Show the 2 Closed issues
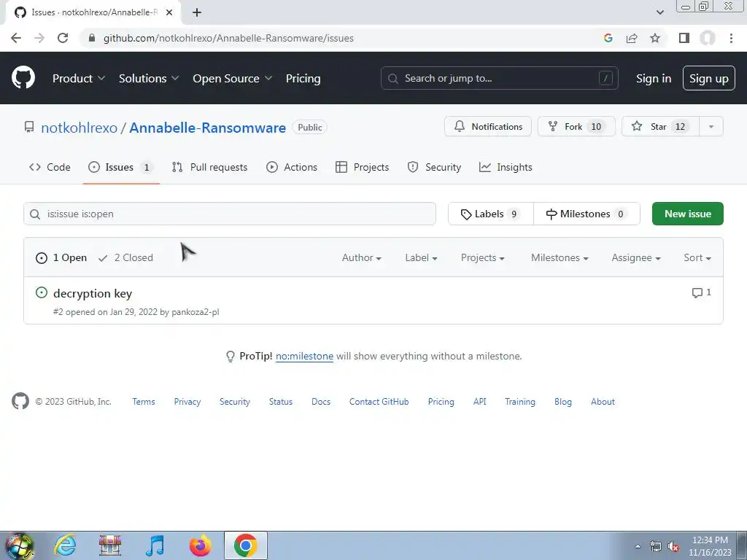Screen dimensions: 747x560 (125, 257)
